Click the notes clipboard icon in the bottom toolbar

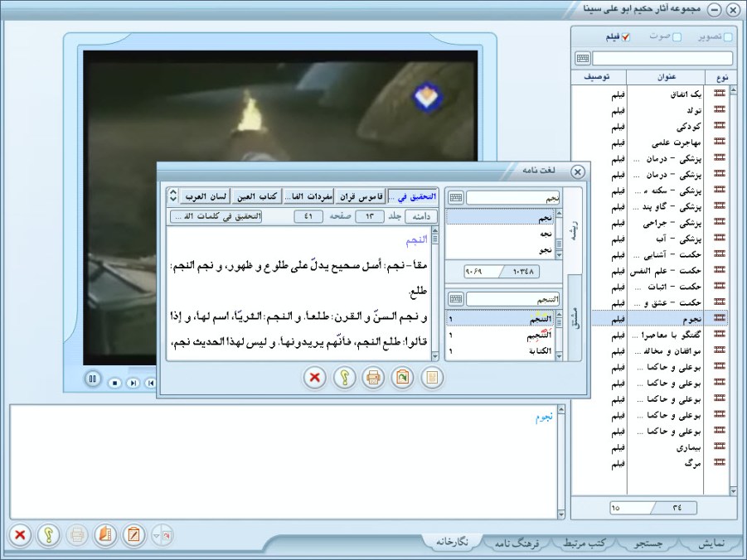coord(133,535)
